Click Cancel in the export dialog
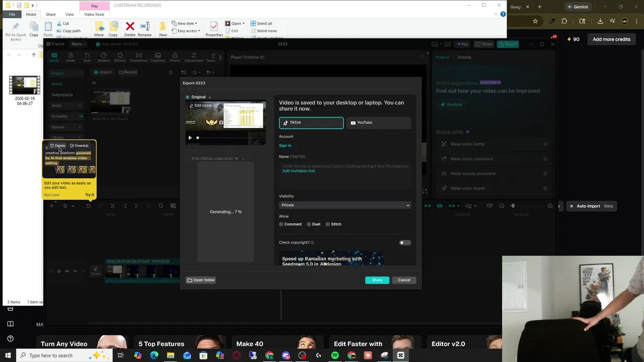Viewport: 644px width, 362px height. pos(404,280)
